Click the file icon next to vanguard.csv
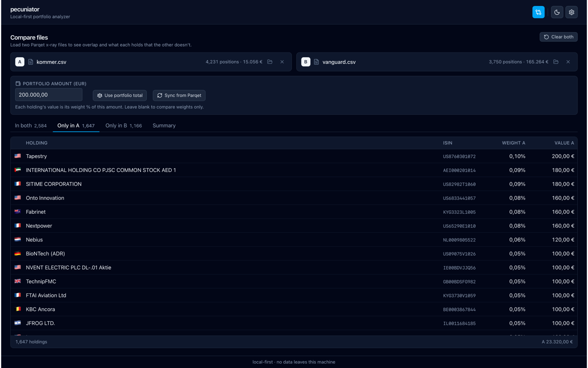This screenshot has height=368, width=588. [x=316, y=62]
